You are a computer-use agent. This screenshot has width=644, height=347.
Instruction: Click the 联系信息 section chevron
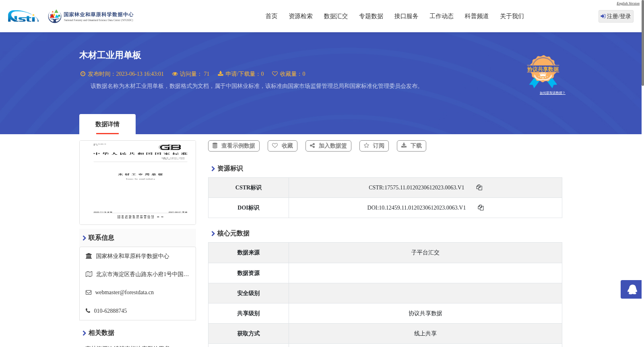pyautogui.click(x=84, y=238)
